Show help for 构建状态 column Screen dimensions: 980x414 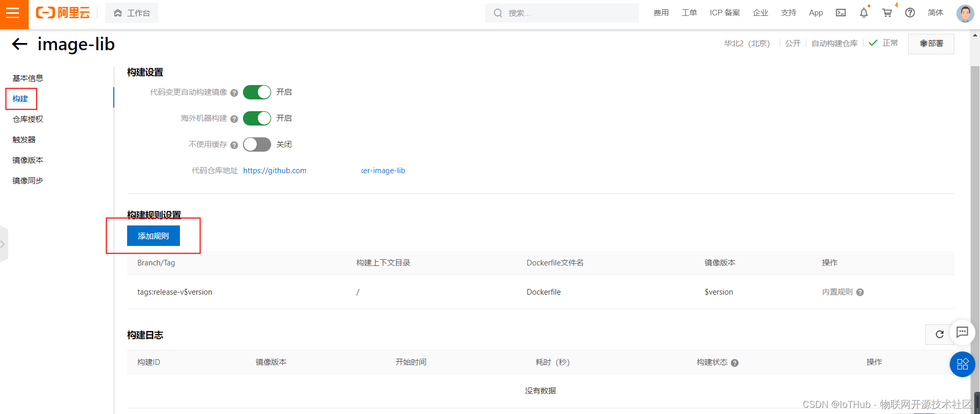734,363
